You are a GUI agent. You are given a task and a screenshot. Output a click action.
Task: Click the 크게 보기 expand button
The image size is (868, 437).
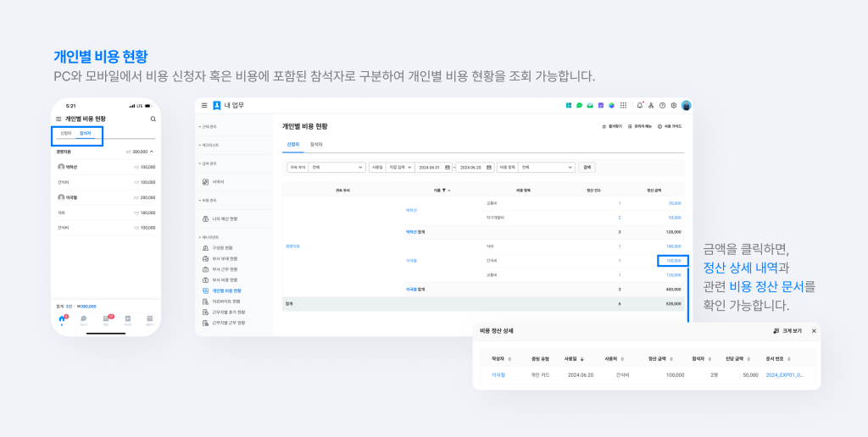(787, 331)
